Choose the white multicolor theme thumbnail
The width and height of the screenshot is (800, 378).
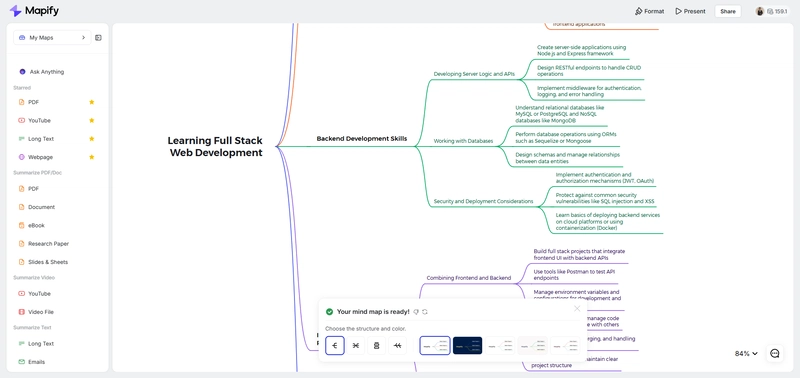[x=435, y=346]
